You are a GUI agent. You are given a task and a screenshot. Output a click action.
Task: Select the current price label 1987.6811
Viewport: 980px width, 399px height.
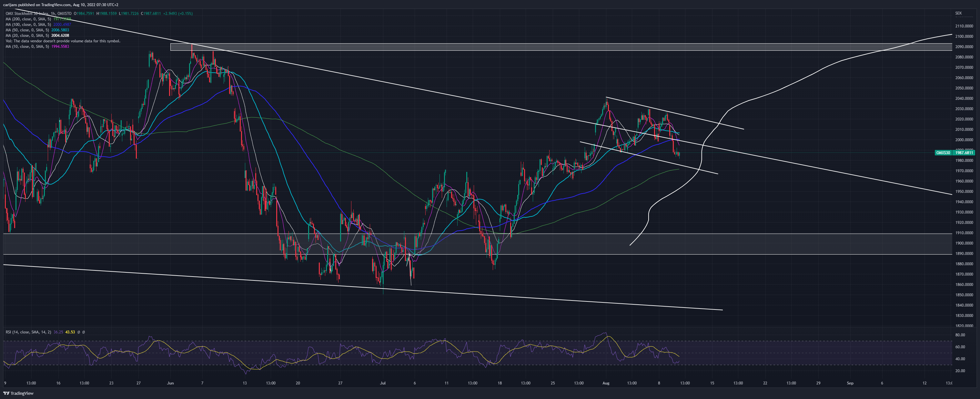964,153
